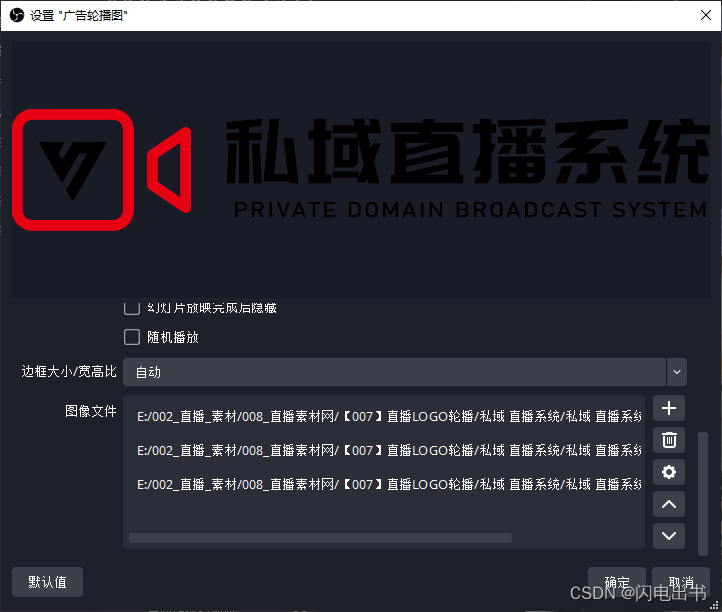
Task: Open the gear settings for image file entry
Action: pyautogui.click(x=669, y=472)
